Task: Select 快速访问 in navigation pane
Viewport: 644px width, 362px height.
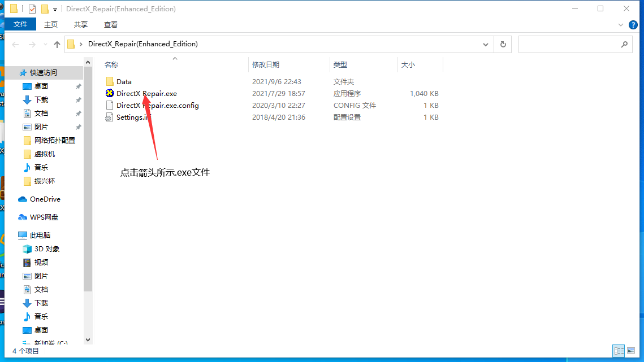Action: (44, 73)
